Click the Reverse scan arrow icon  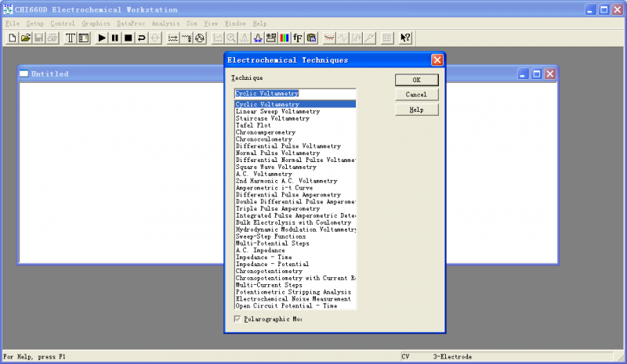[141, 38]
